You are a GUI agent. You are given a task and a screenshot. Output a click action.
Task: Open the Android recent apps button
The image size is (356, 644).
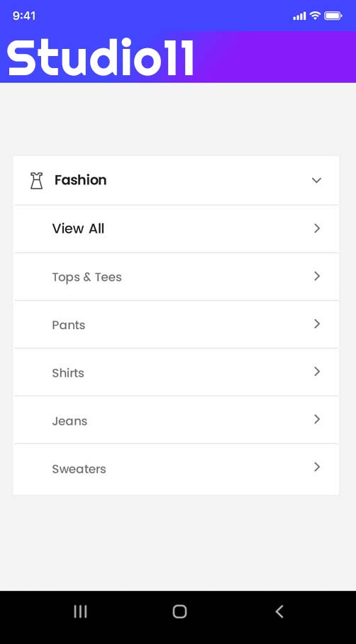[80, 611]
